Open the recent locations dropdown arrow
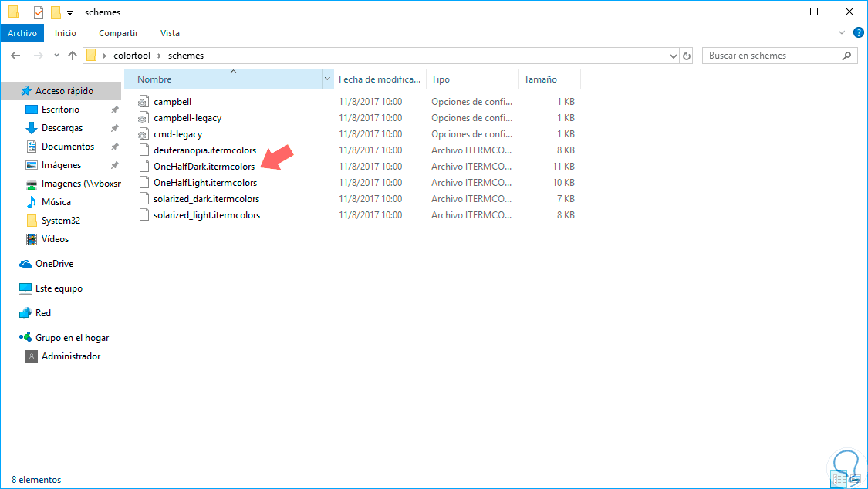The width and height of the screenshot is (868, 489). point(56,56)
